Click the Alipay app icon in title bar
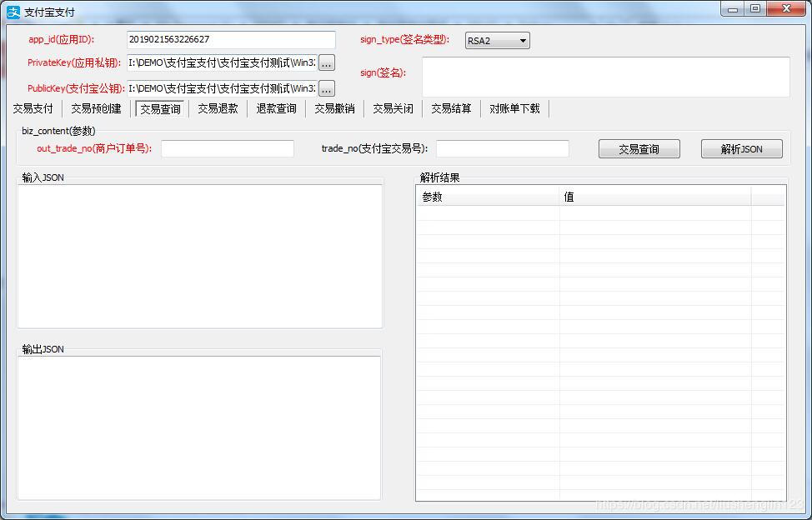This screenshot has width=812, height=520. (x=13, y=12)
